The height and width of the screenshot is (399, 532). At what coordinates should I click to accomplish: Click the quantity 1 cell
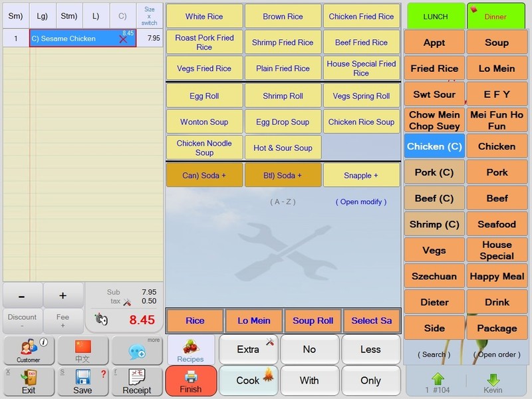click(16, 39)
